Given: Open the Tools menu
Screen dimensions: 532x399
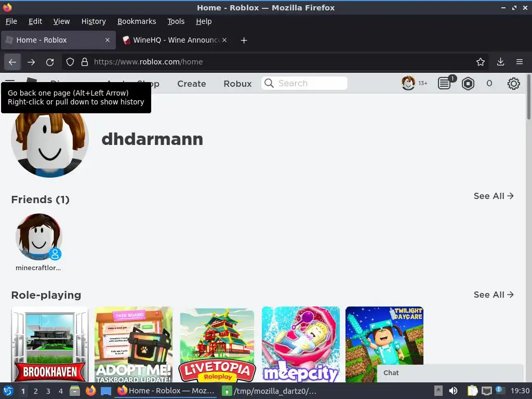Looking at the screenshot, I should [176, 21].
